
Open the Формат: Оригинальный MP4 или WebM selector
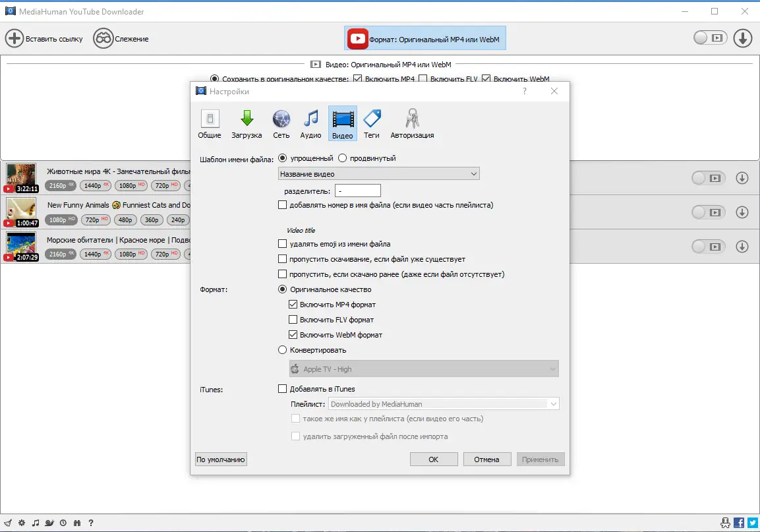(x=425, y=38)
